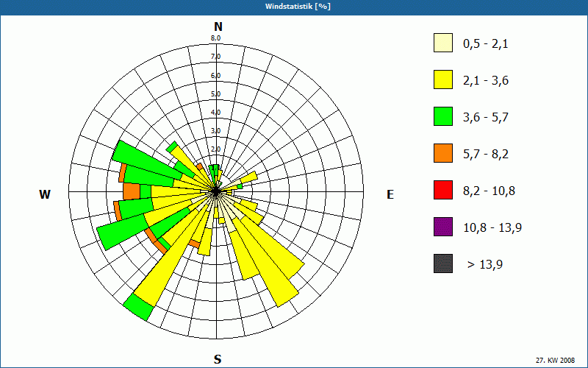Click the S compass label
The image size is (588, 368).
[x=218, y=359]
